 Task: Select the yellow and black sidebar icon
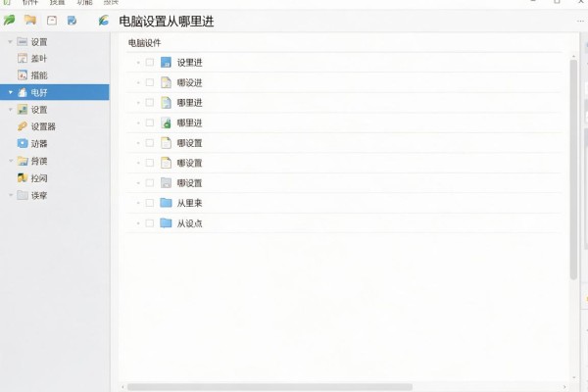23,177
